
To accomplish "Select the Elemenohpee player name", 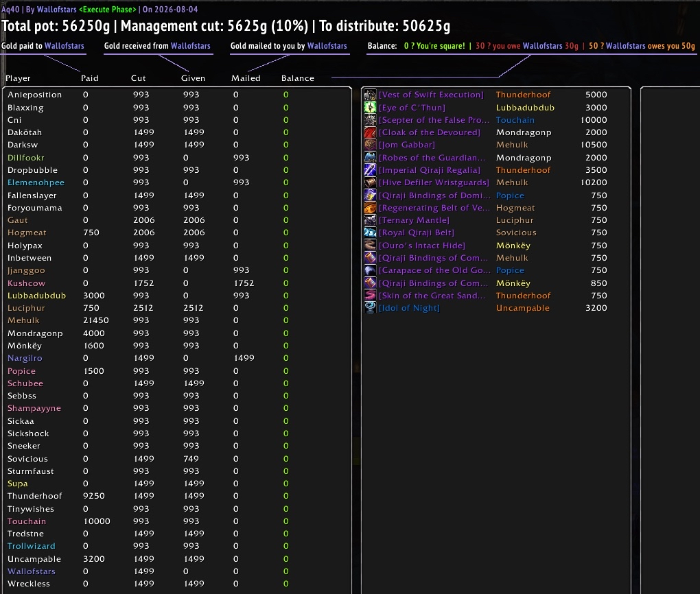I will [x=36, y=182].
